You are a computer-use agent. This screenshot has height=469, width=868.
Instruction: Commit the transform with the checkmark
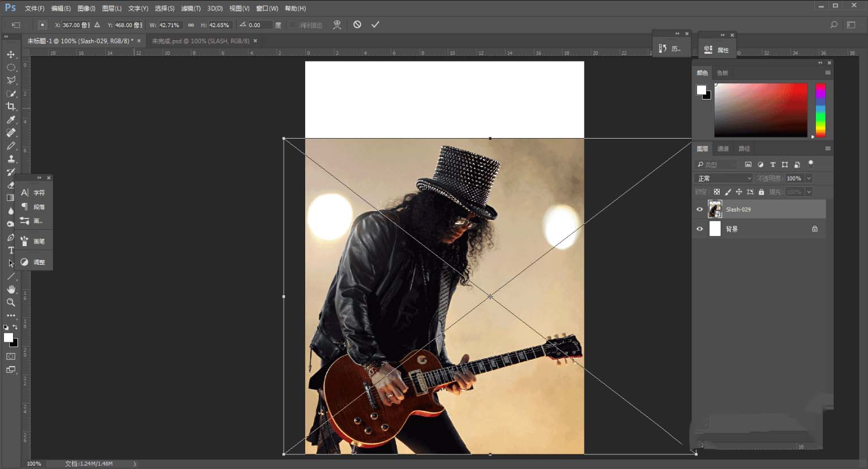[375, 24]
